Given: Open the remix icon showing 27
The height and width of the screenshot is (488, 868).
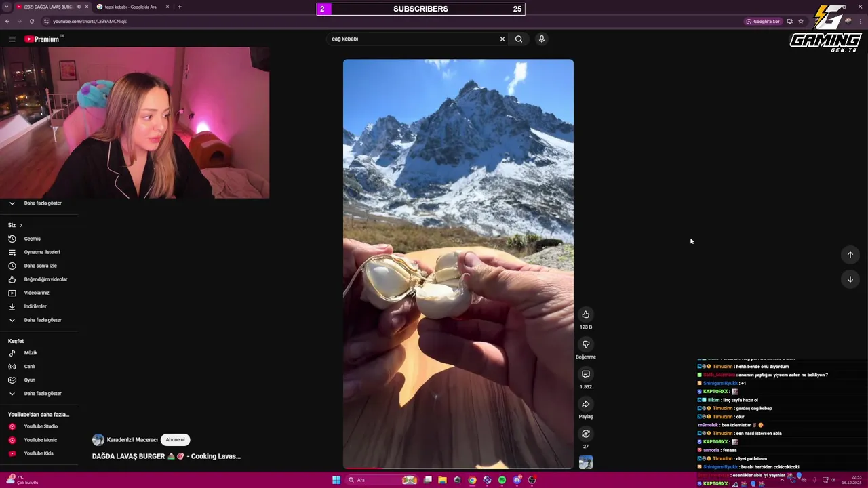Looking at the screenshot, I should pos(586,434).
